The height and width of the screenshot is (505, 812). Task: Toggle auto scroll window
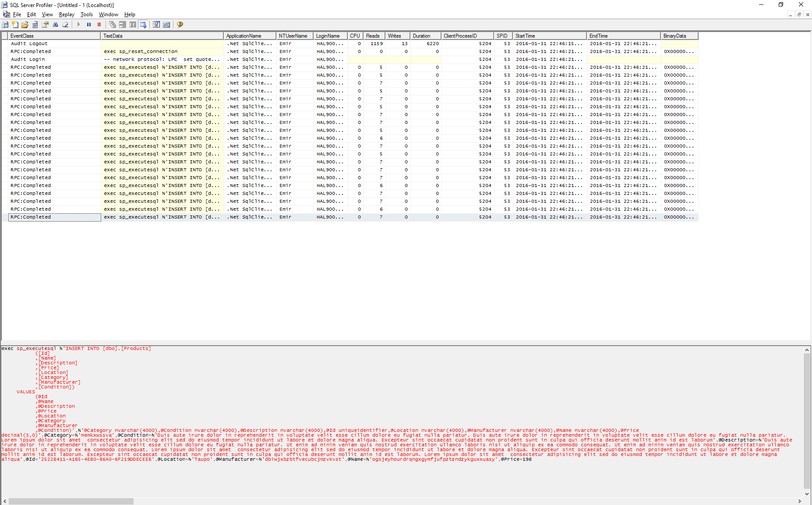point(143,25)
